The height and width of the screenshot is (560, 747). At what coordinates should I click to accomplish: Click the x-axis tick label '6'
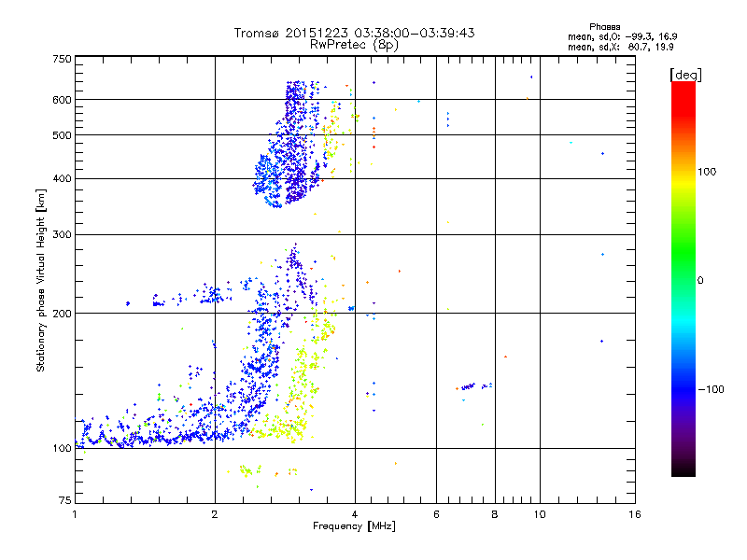click(x=436, y=514)
